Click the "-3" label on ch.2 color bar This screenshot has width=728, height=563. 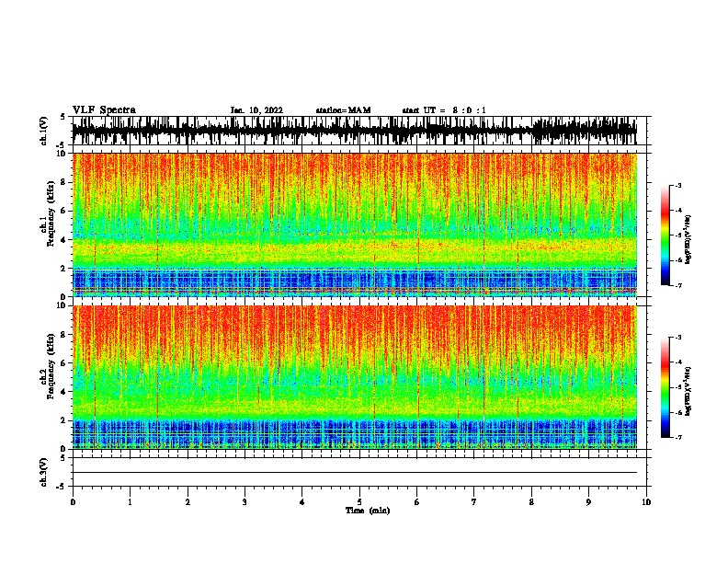pos(678,338)
